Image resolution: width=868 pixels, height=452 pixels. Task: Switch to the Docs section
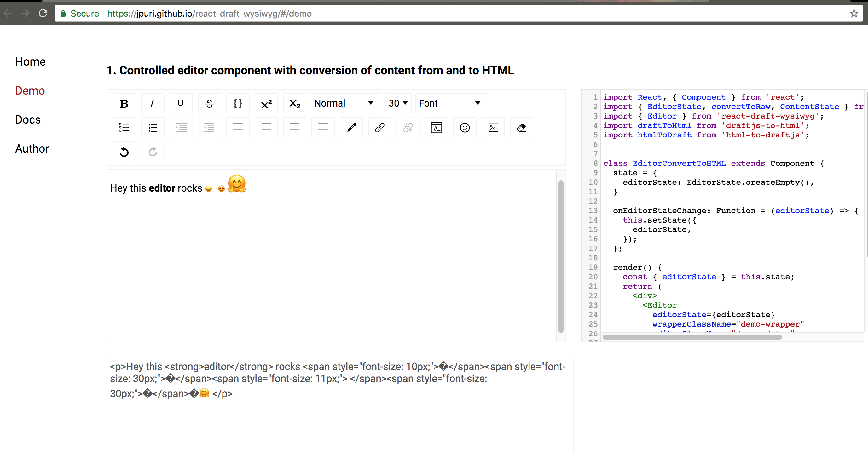[28, 119]
